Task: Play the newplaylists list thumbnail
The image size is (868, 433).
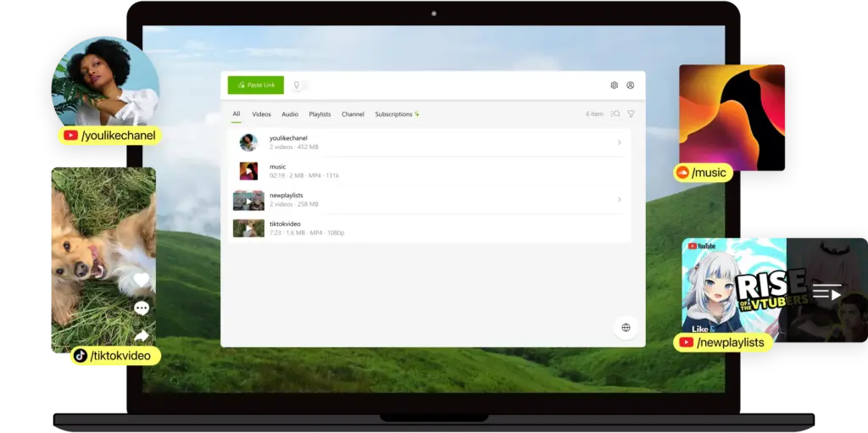Action: 248,200
